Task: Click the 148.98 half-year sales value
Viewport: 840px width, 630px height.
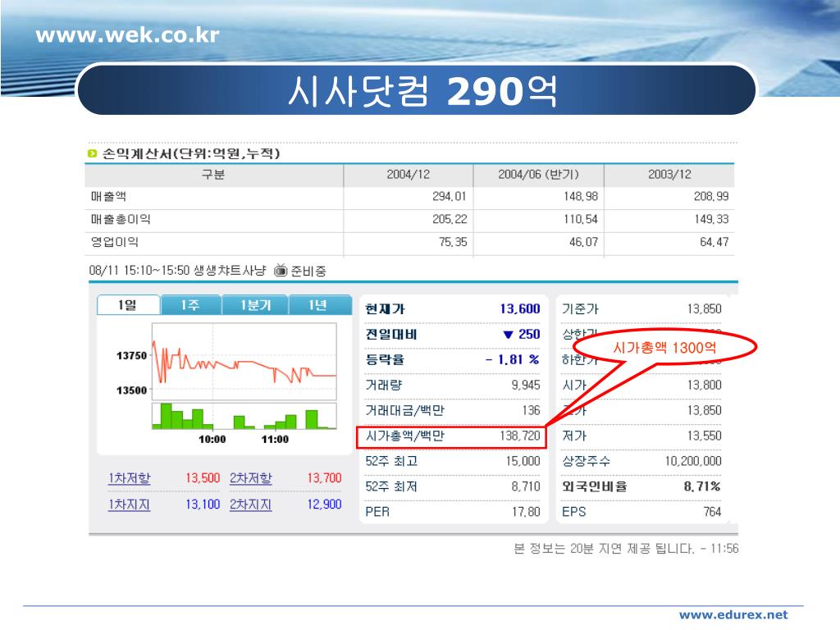Action: point(581,197)
